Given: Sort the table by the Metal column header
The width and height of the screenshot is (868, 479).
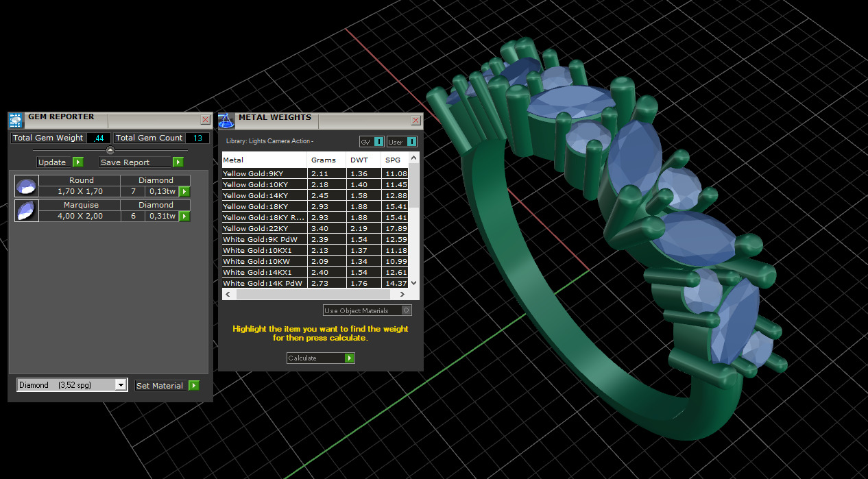Looking at the screenshot, I should pos(265,160).
